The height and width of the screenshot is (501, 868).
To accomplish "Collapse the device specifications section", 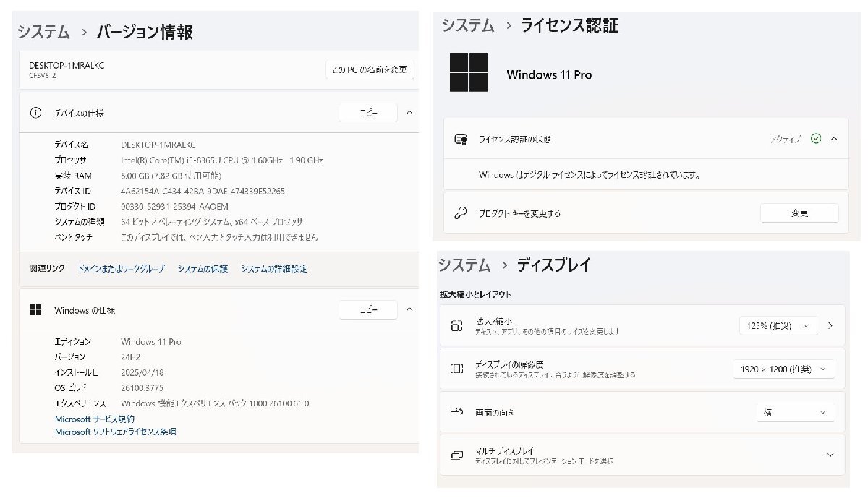I will 409,113.
